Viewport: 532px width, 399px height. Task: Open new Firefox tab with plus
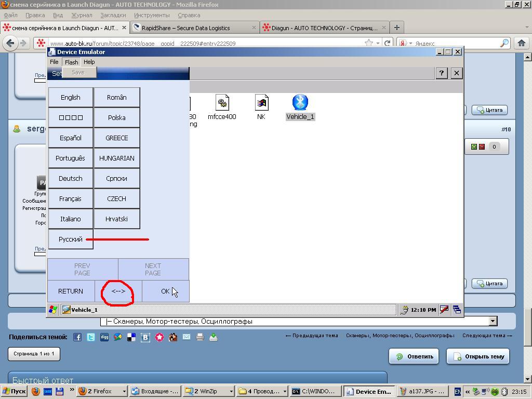coord(396,28)
